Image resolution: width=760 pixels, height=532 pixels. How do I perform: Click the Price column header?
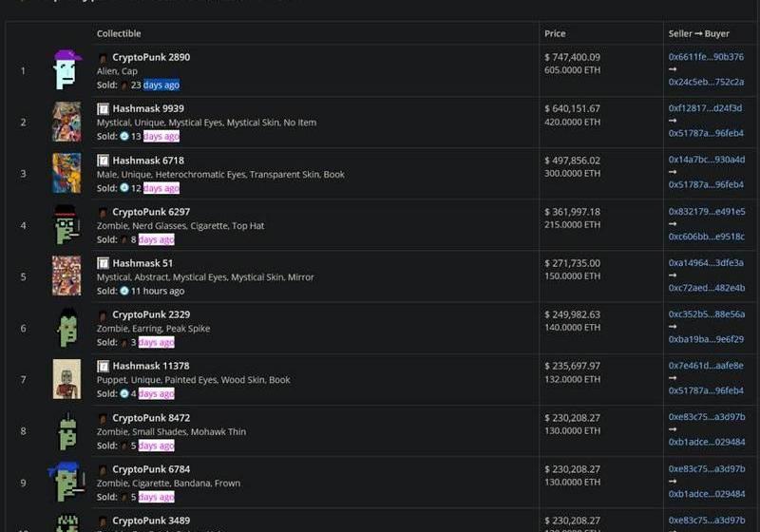[x=555, y=33]
